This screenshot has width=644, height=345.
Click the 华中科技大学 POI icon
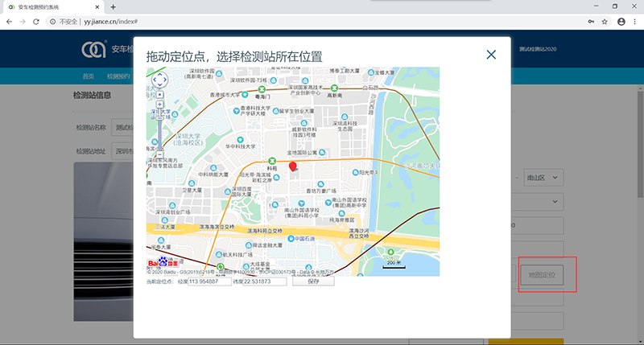pyautogui.click(x=240, y=140)
